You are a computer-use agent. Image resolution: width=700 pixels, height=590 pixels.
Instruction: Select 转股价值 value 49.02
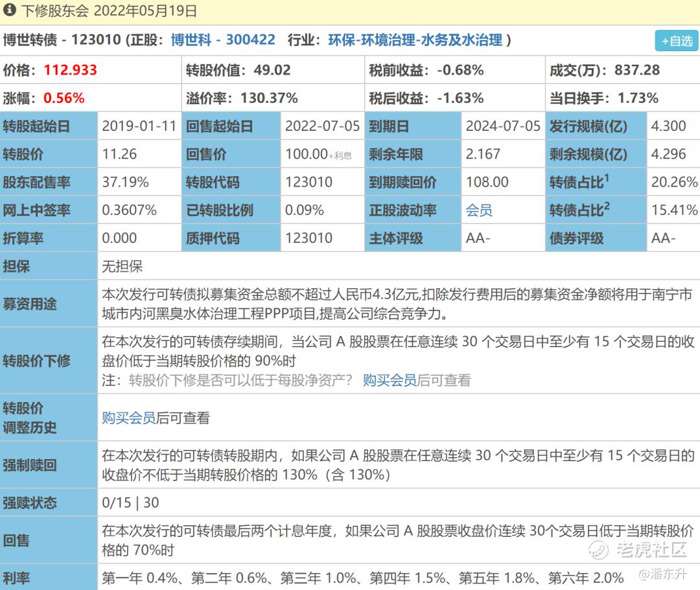click(x=272, y=69)
